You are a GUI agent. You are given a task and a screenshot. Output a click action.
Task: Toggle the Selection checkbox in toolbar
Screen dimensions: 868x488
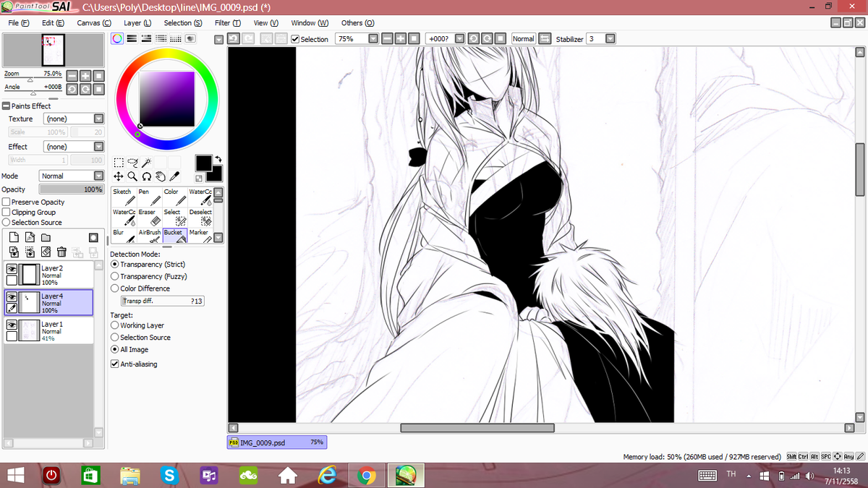(x=295, y=39)
